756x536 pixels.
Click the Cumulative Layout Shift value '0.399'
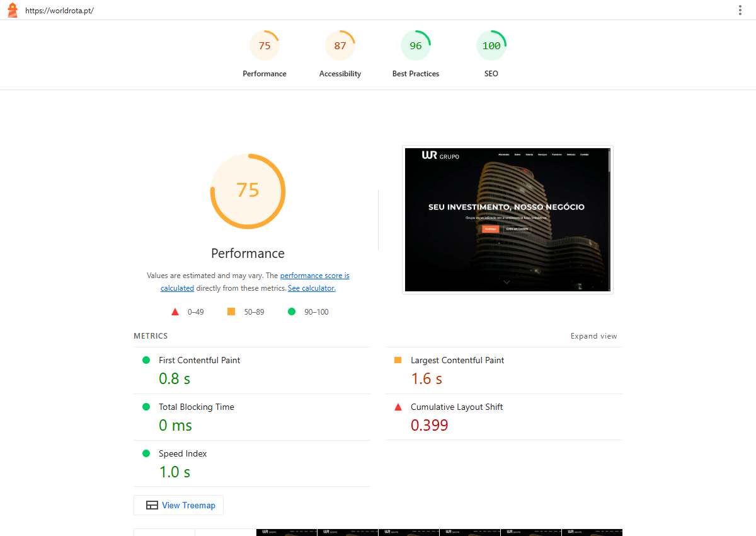coord(430,426)
